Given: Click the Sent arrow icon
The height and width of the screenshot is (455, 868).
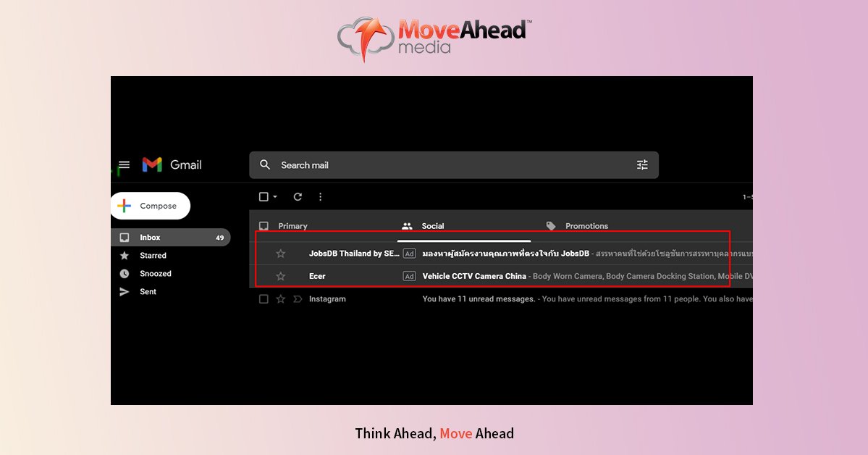Looking at the screenshot, I should coord(125,291).
